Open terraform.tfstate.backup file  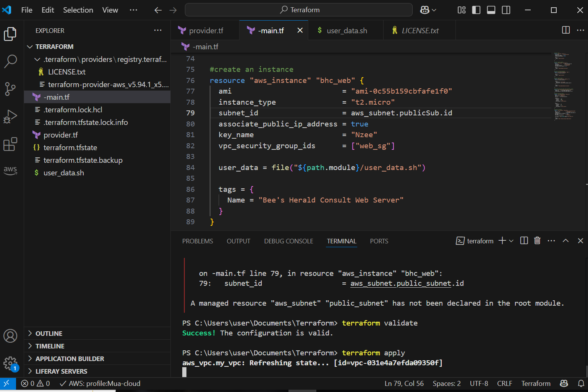(x=97, y=160)
